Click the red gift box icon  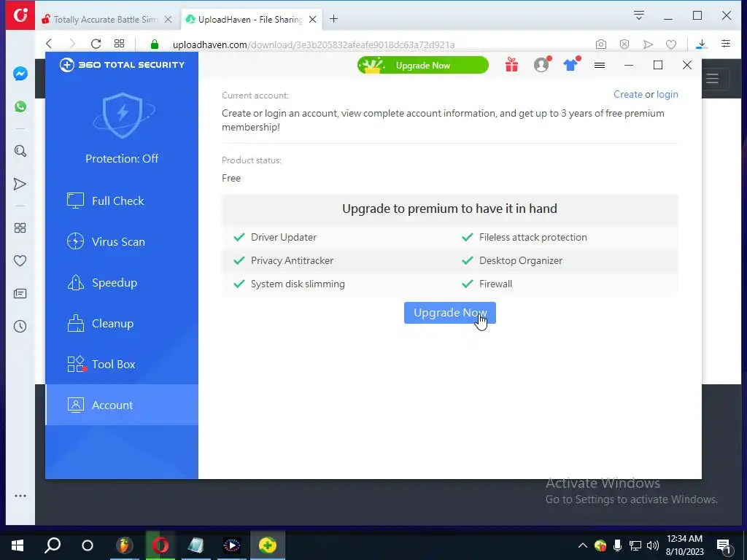point(511,65)
